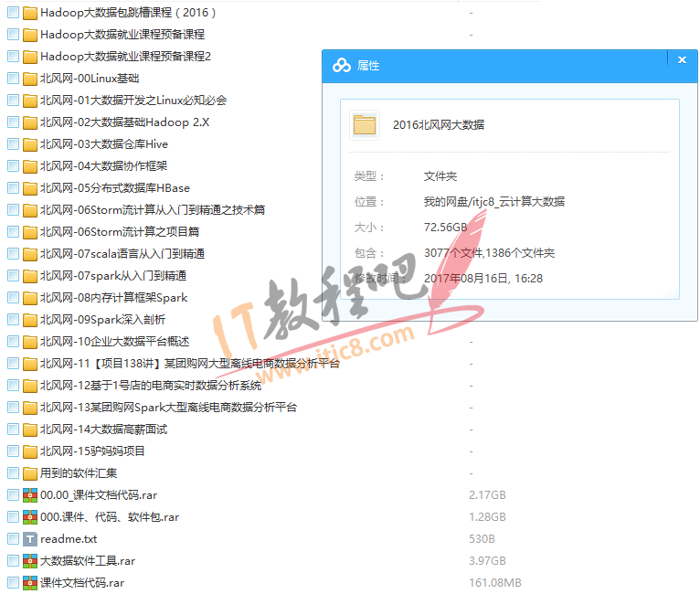Click the 属性 dialog title text

tap(368, 66)
